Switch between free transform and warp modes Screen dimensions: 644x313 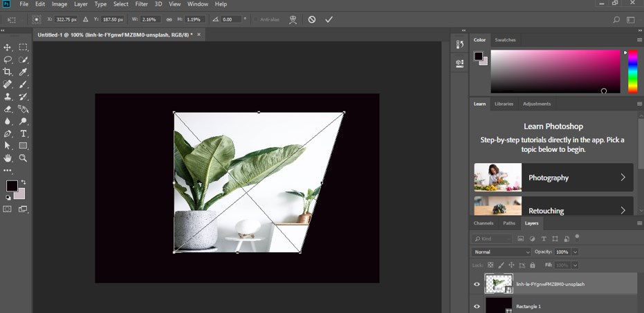(293, 19)
